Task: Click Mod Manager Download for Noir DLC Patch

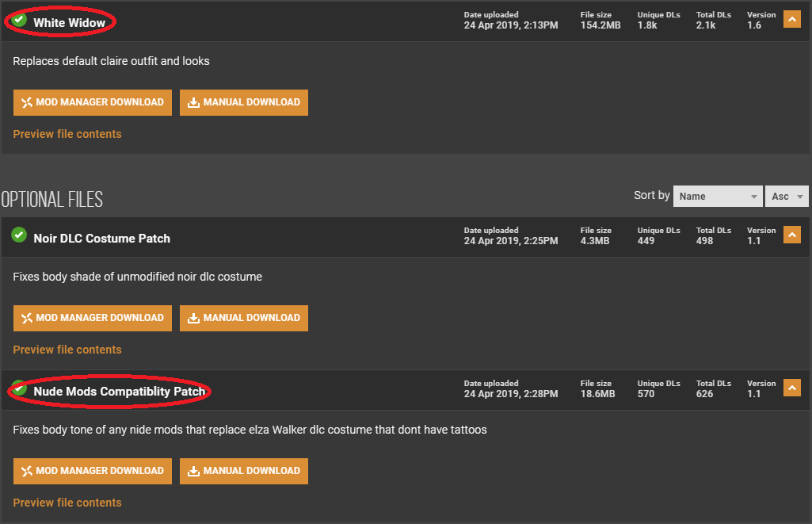Action: point(93,318)
